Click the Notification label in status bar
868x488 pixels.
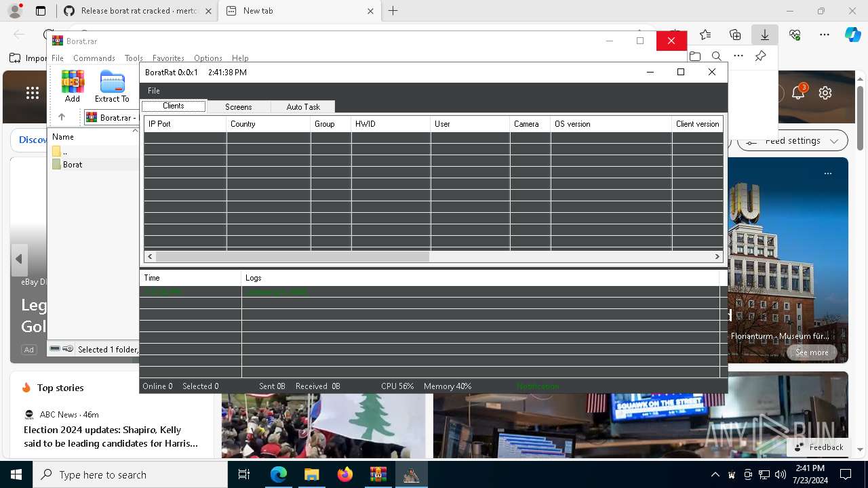click(x=538, y=386)
